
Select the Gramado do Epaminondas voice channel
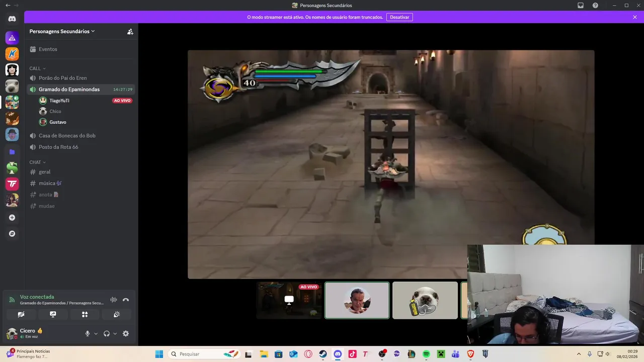tap(80, 89)
